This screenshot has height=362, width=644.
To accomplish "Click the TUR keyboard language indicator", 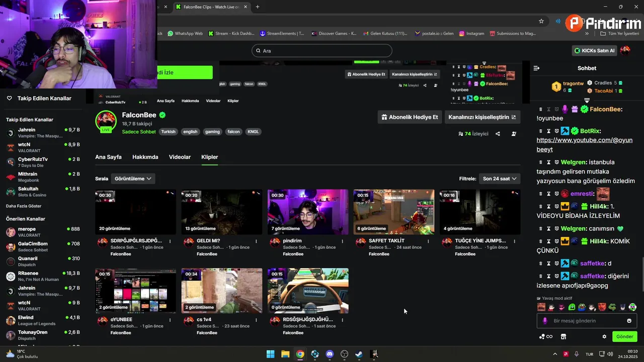I will [x=589, y=354].
